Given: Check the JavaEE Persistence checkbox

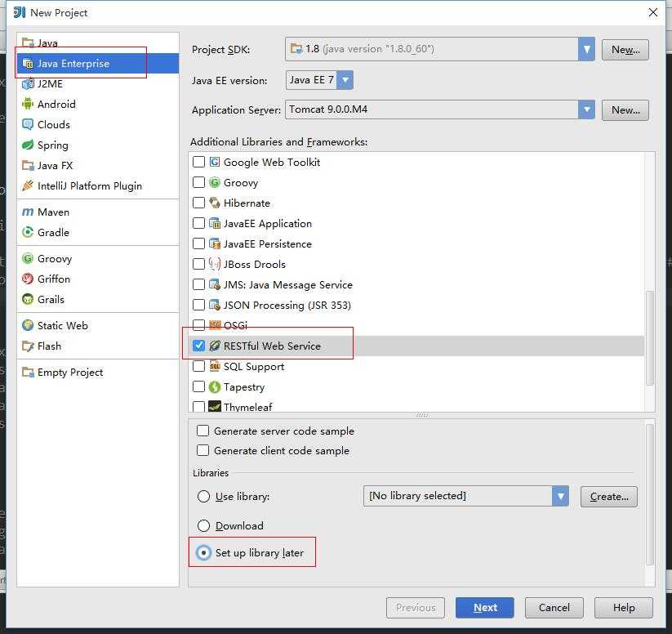Looking at the screenshot, I should [199, 243].
